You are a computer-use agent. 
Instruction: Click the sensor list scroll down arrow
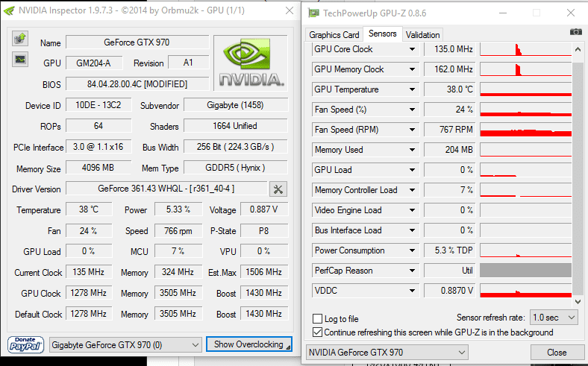click(578, 302)
